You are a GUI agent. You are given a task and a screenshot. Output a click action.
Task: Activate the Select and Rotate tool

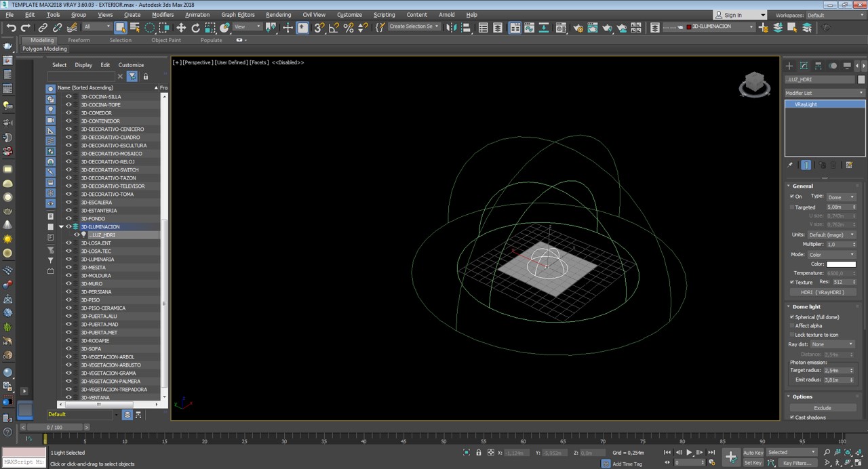(195, 28)
